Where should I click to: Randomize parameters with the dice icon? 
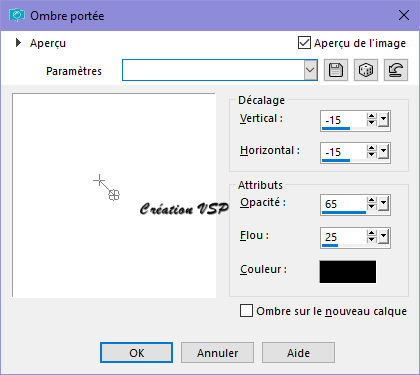tap(366, 70)
